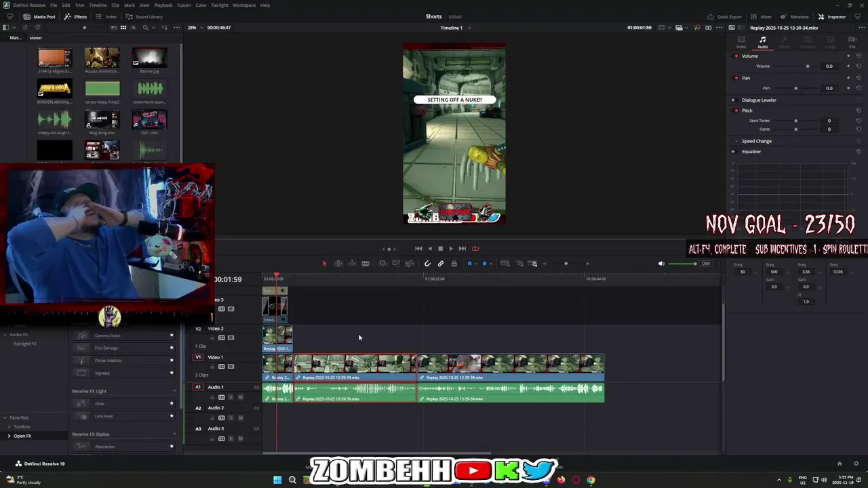Open the Fairlight menu

coord(220,5)
